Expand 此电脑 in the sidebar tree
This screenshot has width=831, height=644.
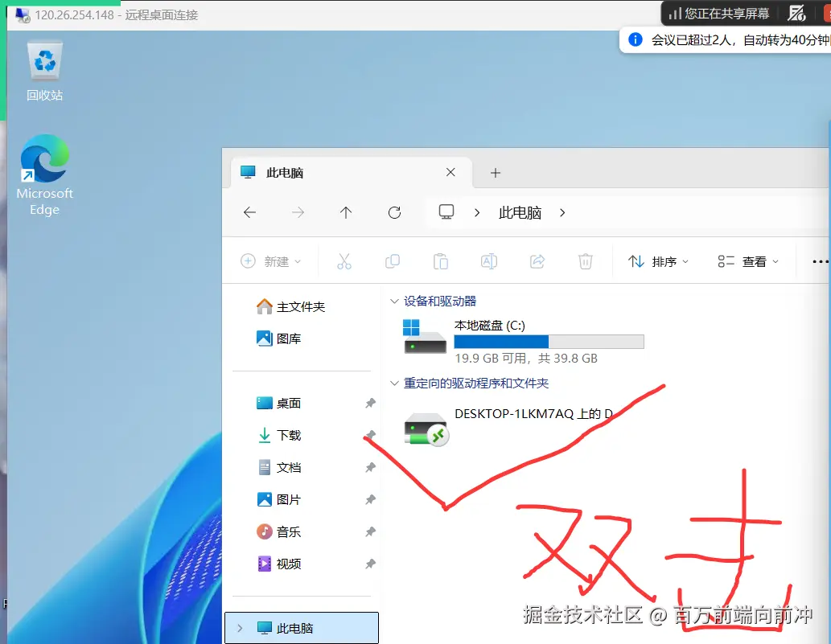[240, 627]
